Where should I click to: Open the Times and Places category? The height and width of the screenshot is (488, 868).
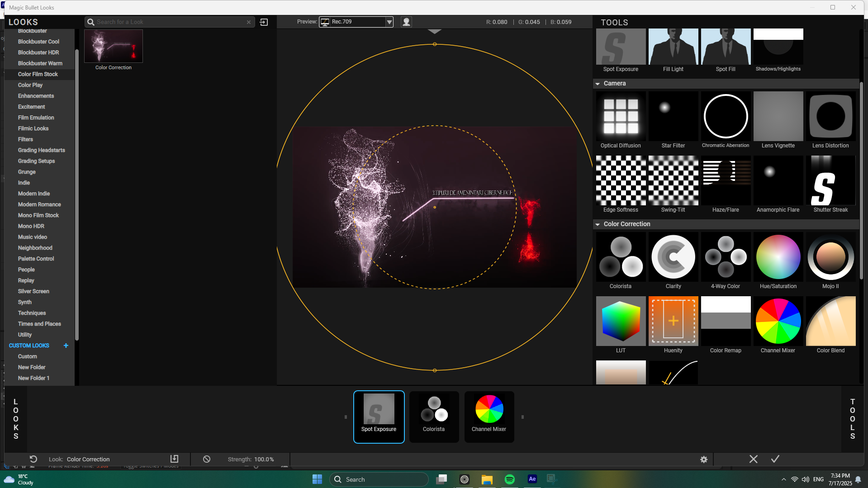click(39, 324)
